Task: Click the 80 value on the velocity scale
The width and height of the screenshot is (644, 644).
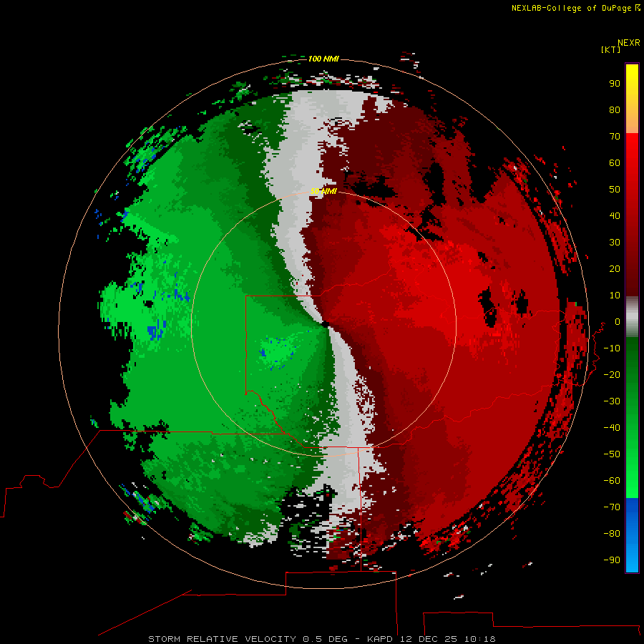Action: coord(615,109)
